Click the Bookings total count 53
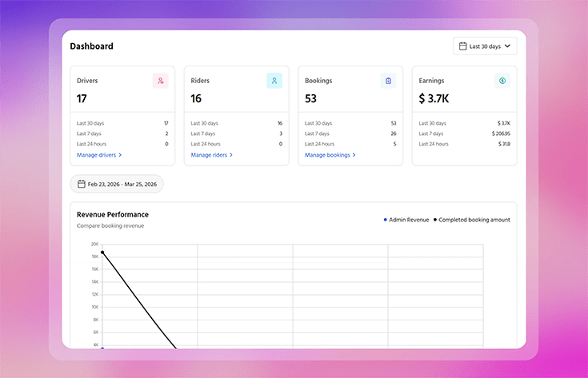Image resolution: width=588 pixels, height=378 pixels. (310, 98)
